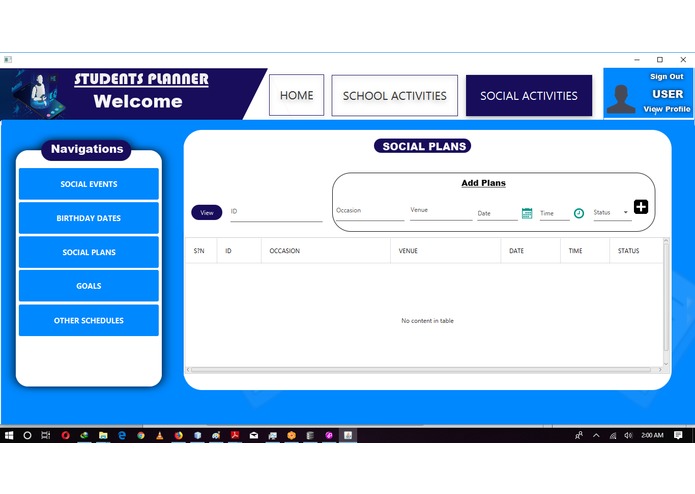This screenshot has height=494, width=695.
Task: Open the Mail app taskbar icon
Action: [x=254, y=435]
